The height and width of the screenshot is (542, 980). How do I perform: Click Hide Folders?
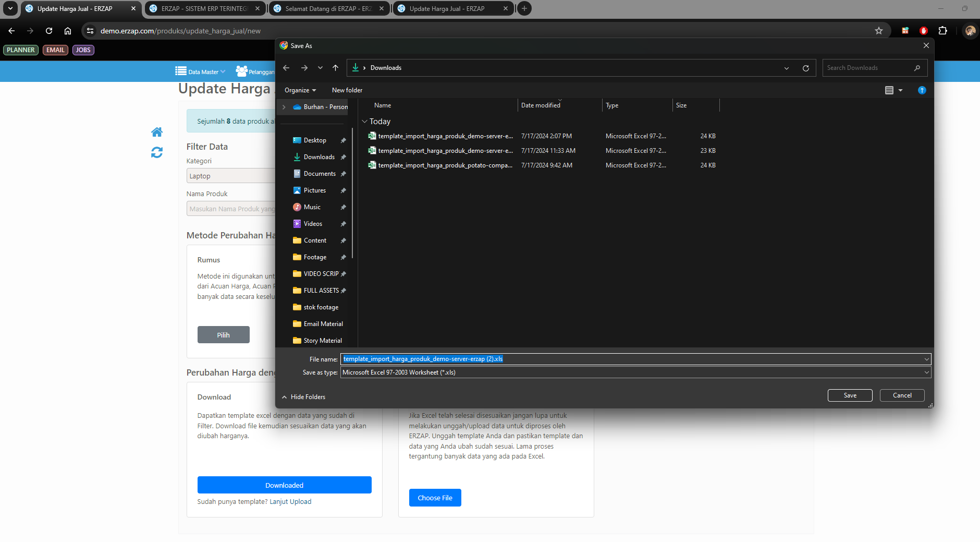click(304, 397)
